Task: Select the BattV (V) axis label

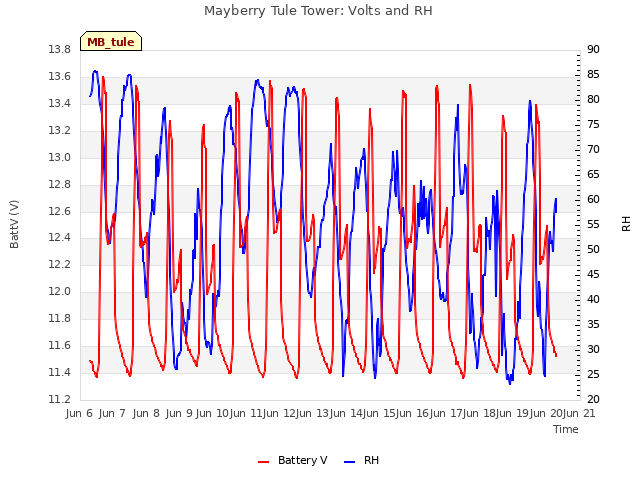Action: (14, 224)
